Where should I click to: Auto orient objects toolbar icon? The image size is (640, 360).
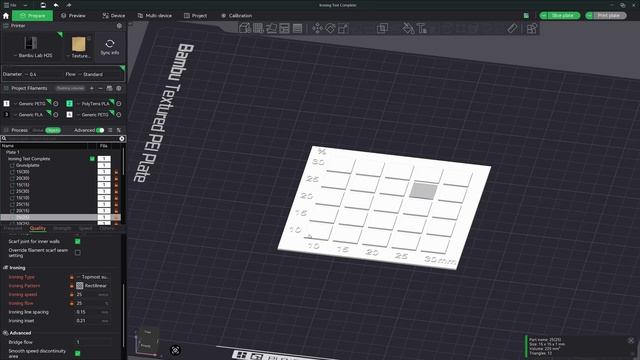[x=271, y=28]
